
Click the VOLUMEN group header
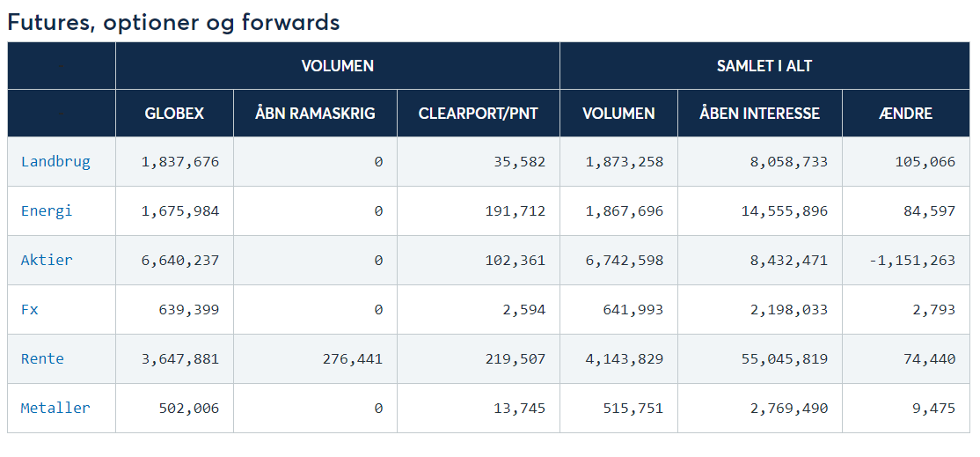[338, 66]
